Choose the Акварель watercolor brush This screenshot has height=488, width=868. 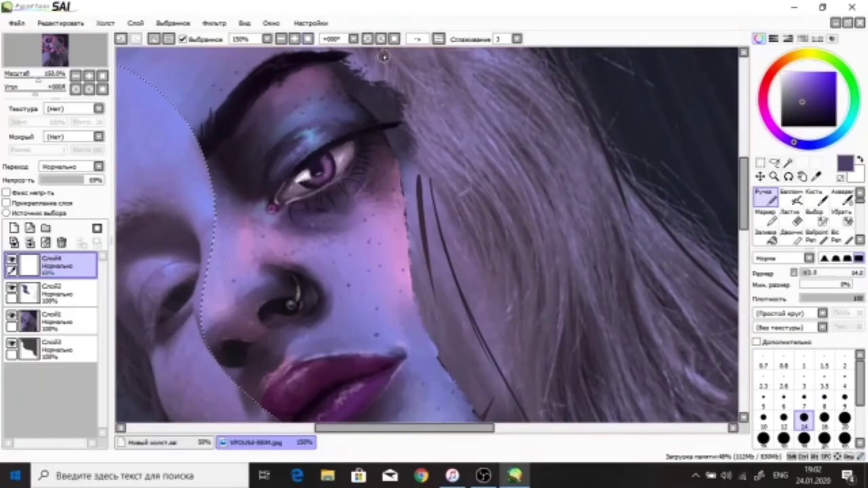click(844, 197)
